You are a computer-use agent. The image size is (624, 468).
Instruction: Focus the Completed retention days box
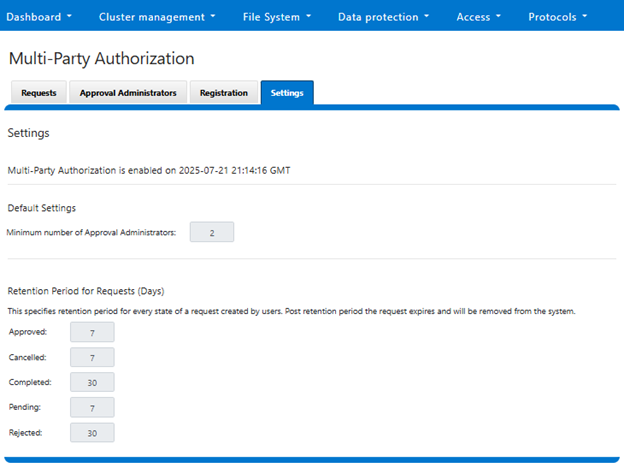pos(92,382)
